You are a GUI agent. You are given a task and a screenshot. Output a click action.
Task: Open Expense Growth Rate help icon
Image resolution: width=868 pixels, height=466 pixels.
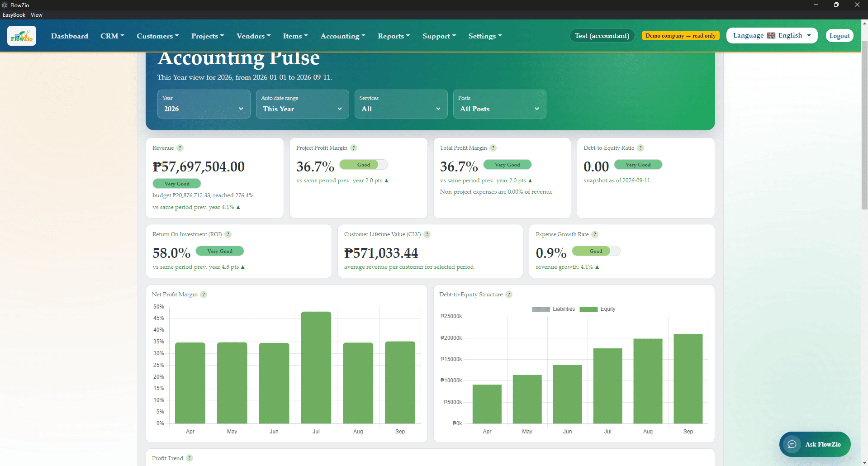(x=595, y=234)
